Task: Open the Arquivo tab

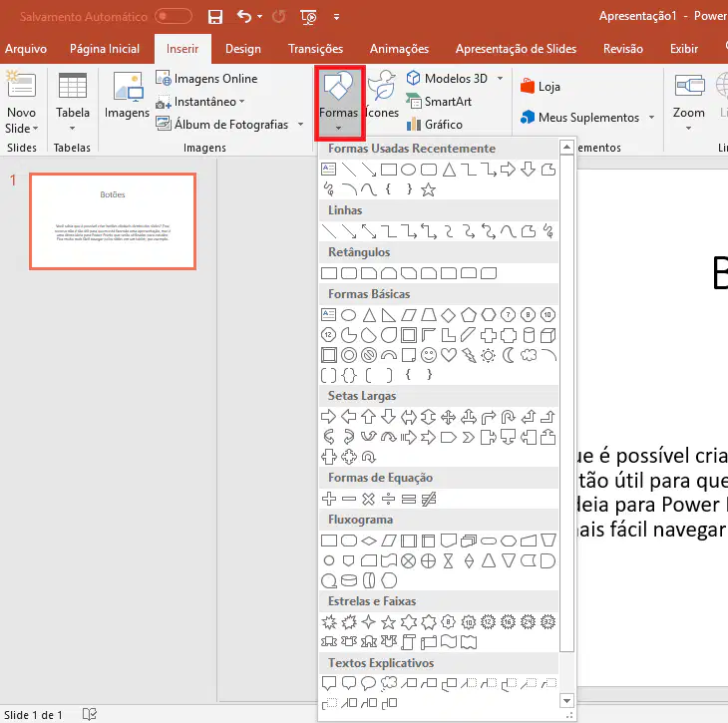Action: tap(26, 49)
